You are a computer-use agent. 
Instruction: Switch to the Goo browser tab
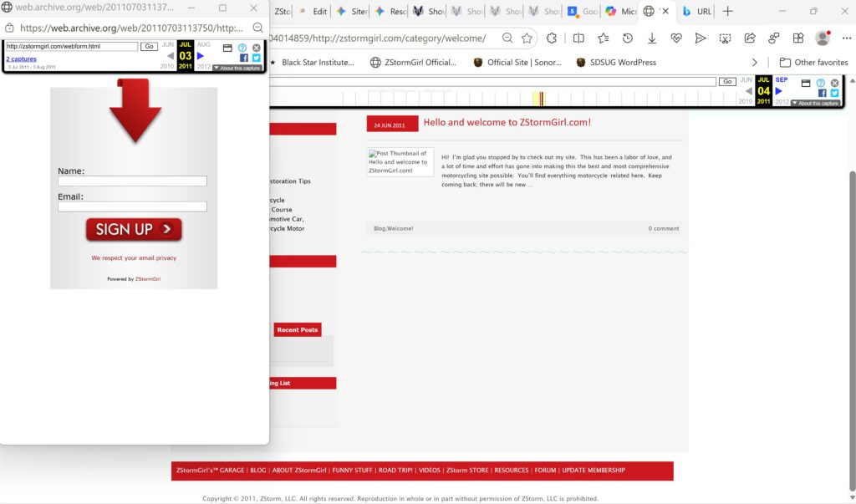583,11
